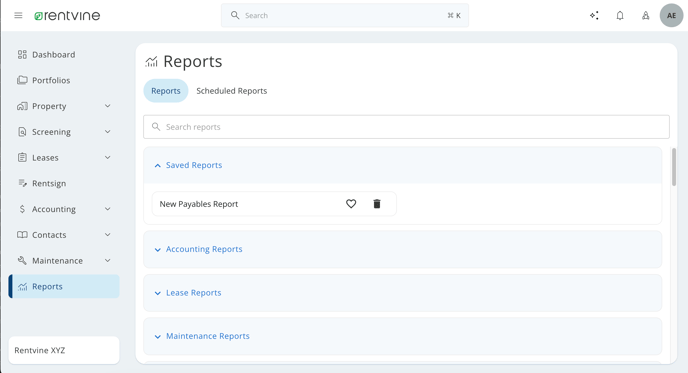The width and height of the screenshot is (688, 373).
Task: Click the Dashboard grid icon
Action: point(22,54)
